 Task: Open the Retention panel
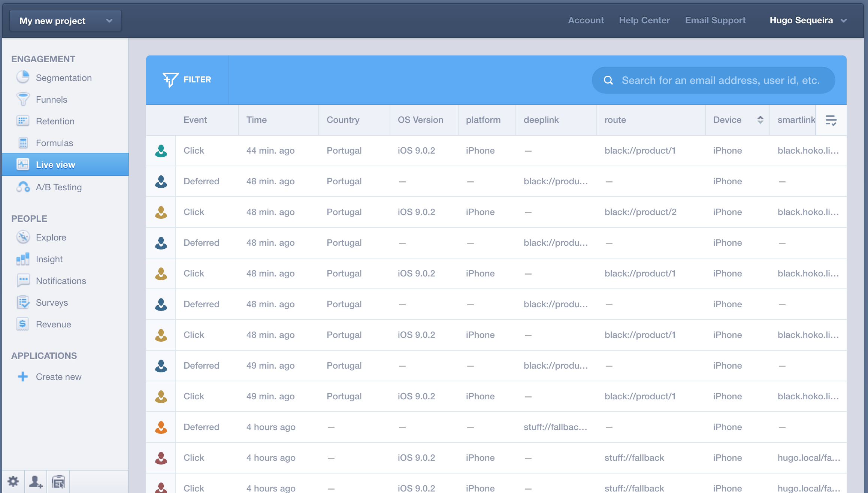coord(55,121)
